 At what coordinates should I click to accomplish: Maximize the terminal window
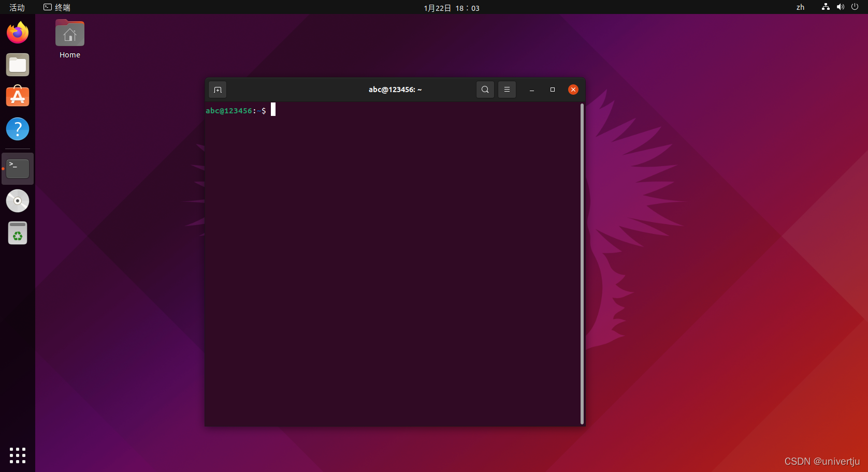553,90
